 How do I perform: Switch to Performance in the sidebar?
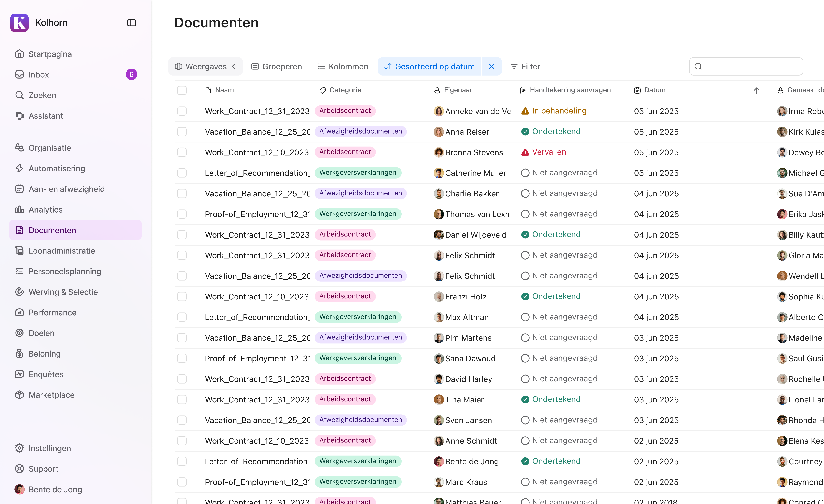pos(52,312)
